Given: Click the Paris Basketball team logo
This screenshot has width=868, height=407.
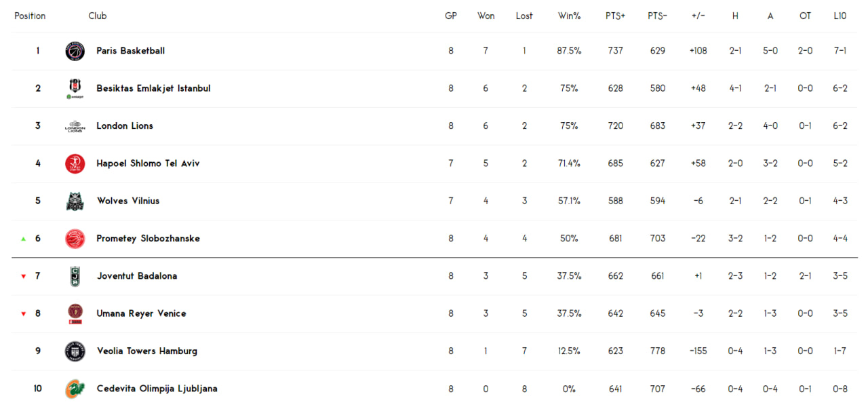Looking at the screenshot, I should coord(75,51).
